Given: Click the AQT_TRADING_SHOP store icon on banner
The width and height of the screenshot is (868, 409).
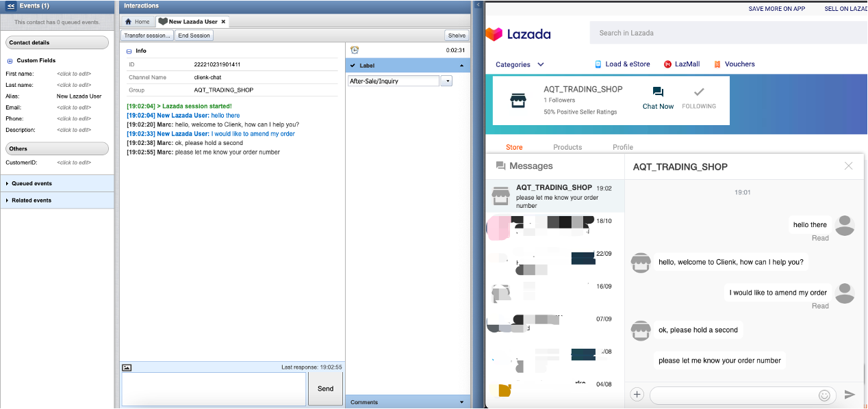Looking at the screenshot, I should pos(519,101).
